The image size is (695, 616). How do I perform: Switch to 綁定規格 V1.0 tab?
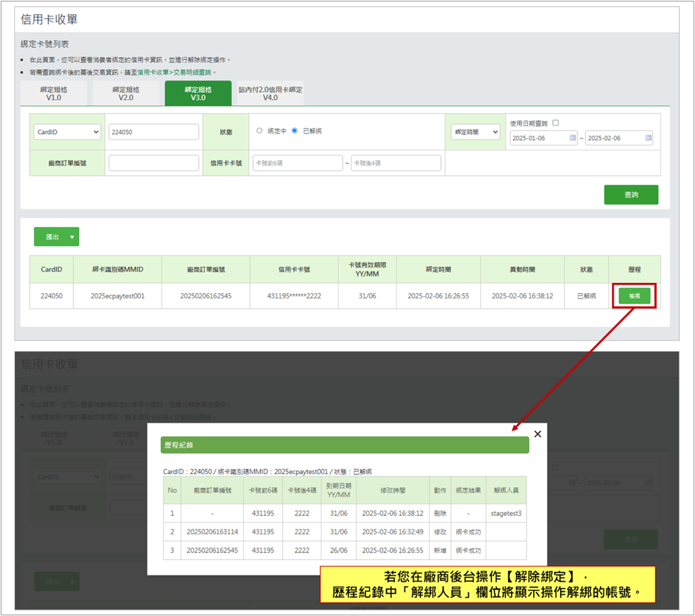click(x=54, y=93)
